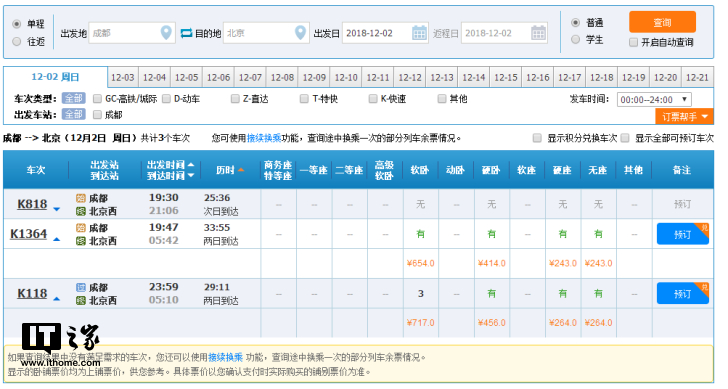Viewport: 728px width, 389px height.
Task: Collapse K118 train price details arrow
Action: 57,299
